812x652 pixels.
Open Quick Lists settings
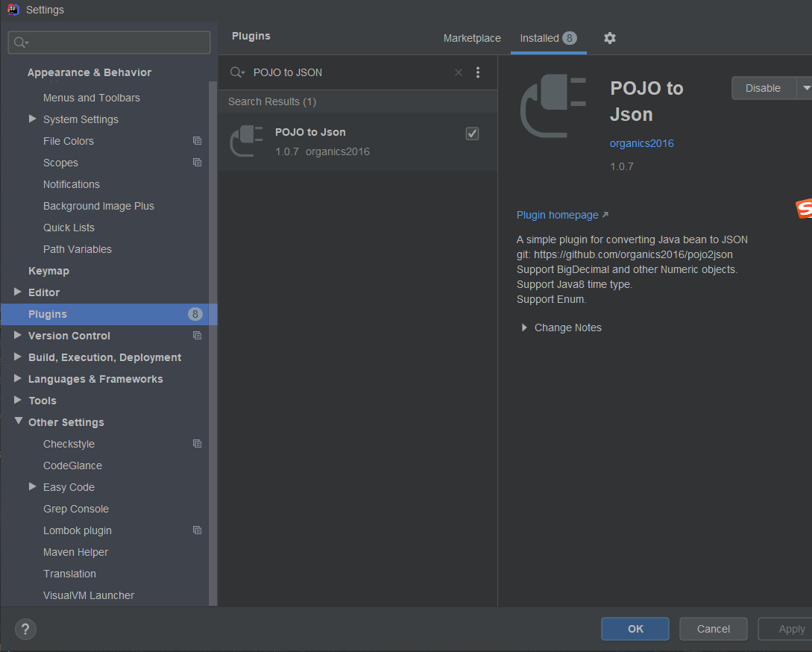(x=69, y=228)
